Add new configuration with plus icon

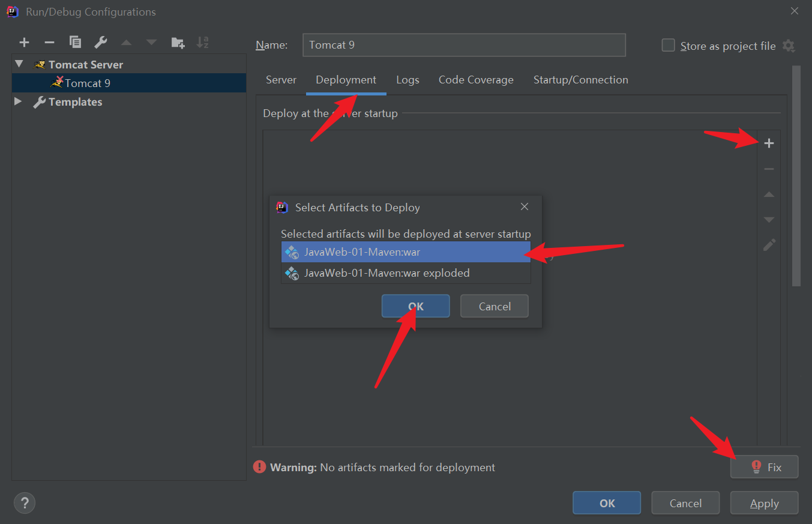24,42
